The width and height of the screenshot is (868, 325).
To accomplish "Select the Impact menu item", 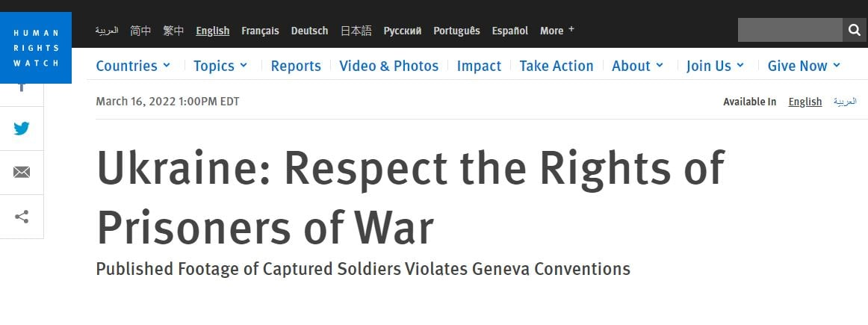I will 479,66.
